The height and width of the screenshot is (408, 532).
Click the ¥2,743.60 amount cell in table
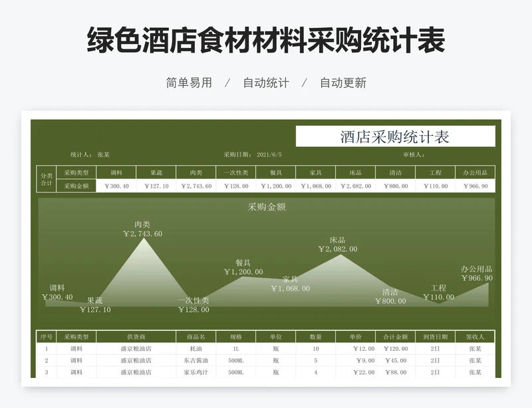[x=196, y=186]
